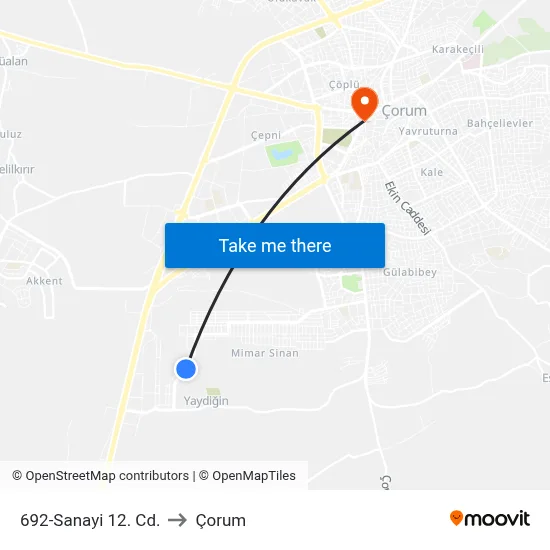Viewport: 550px width, 550px height.
Task: Select the Ekin Caddesi street label
Action: click(x=407, y=208)
